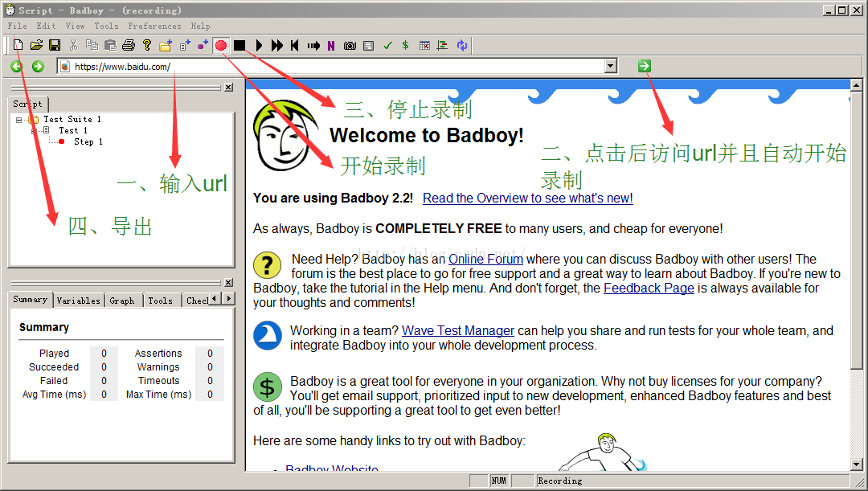Switch to the Summary tab
The height and width of the screenshot is (491, 868).
coord(31,300)
